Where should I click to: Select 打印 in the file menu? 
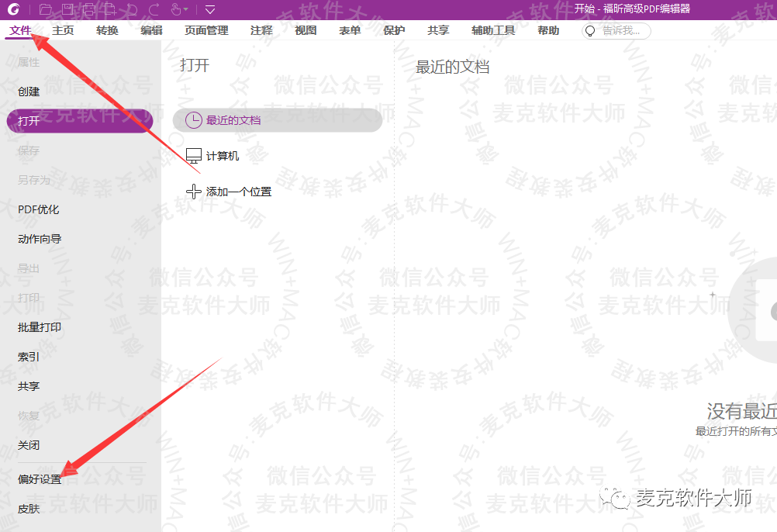(x=29, y=298)
